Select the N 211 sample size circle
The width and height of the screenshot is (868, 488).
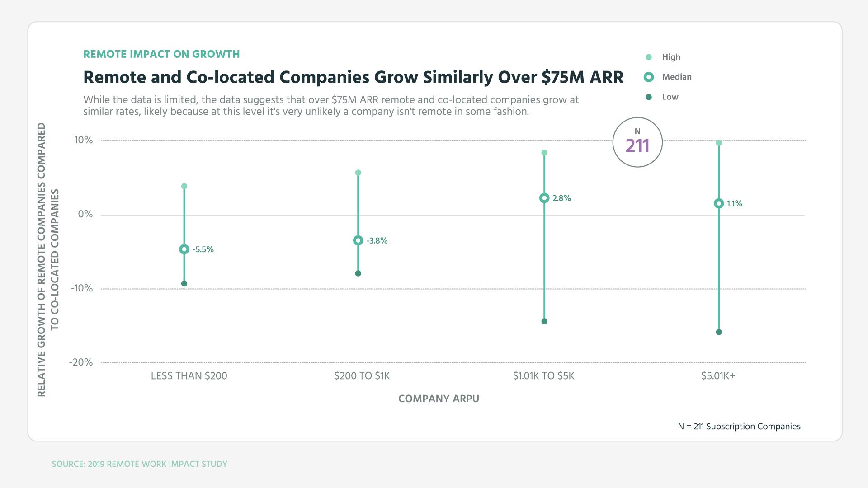click(x=637, y=142)
